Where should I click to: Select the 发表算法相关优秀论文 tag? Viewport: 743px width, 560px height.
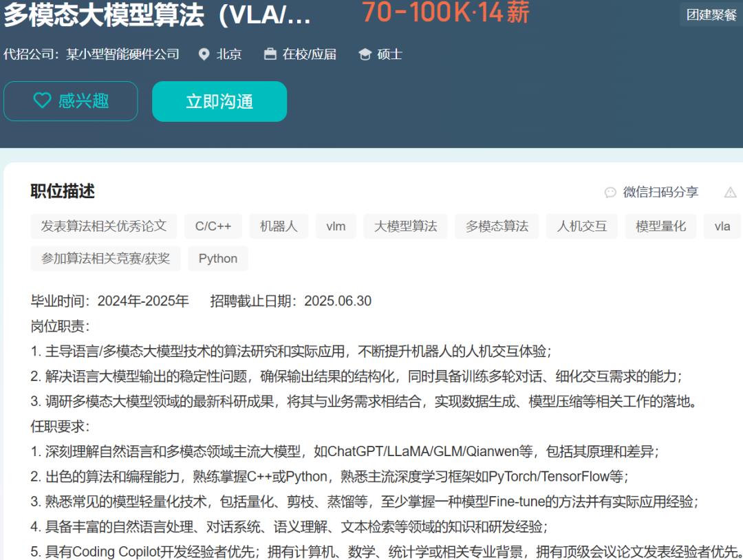[104, 226]
